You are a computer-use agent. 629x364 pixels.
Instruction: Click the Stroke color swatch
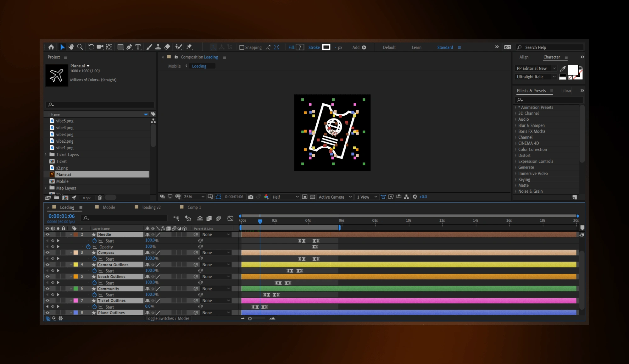coord(326,47)
